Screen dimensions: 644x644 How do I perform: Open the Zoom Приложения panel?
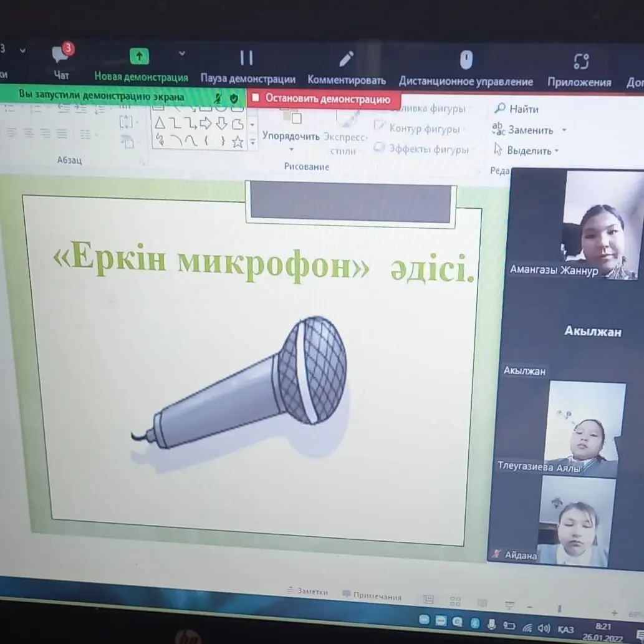click(x=579, y=69)
